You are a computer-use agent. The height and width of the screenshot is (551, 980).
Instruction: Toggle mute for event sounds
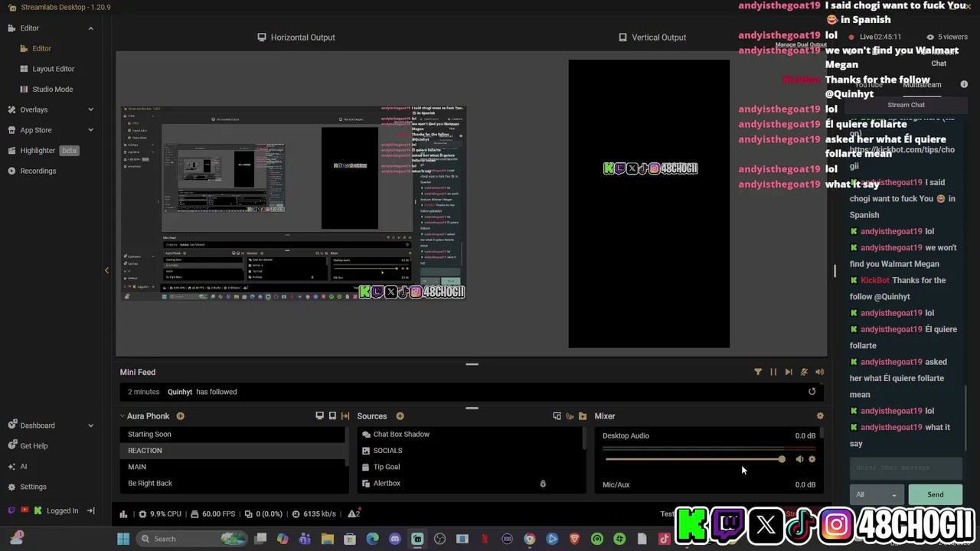tap(804, 372)
